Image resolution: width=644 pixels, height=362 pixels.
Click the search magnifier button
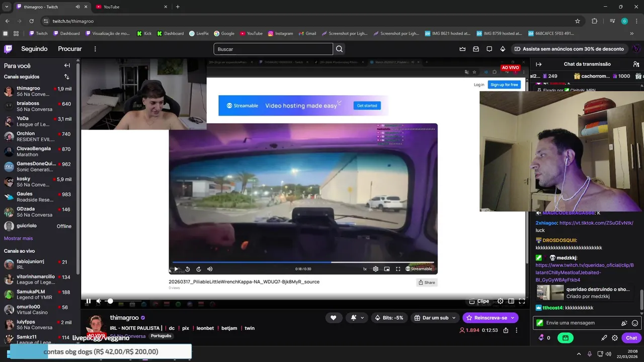tap(340, 49)
